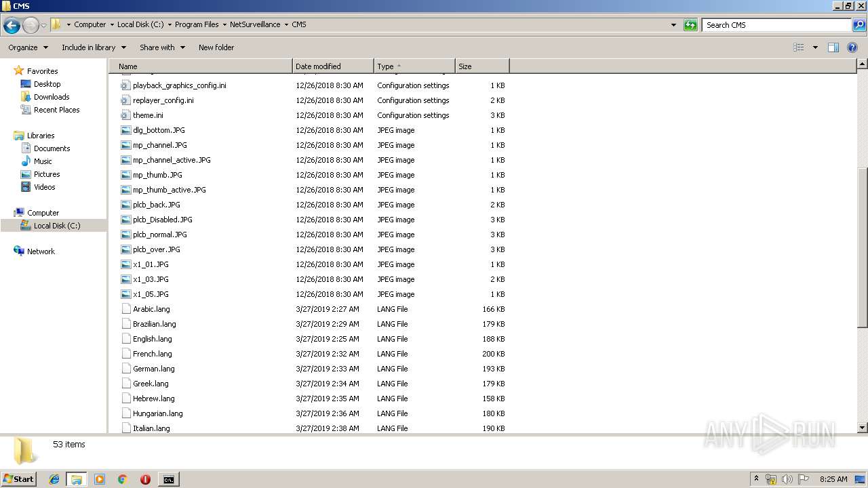Open Internet Explorer from the taskbar
The width and height of the screenshot is (868, 488).
tap(54, 479)
